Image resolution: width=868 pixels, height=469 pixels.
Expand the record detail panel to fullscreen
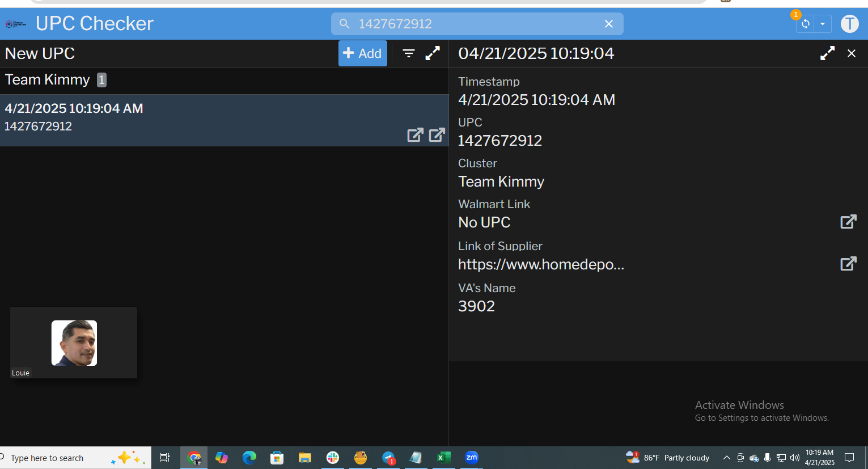click(x=827, y=53)
